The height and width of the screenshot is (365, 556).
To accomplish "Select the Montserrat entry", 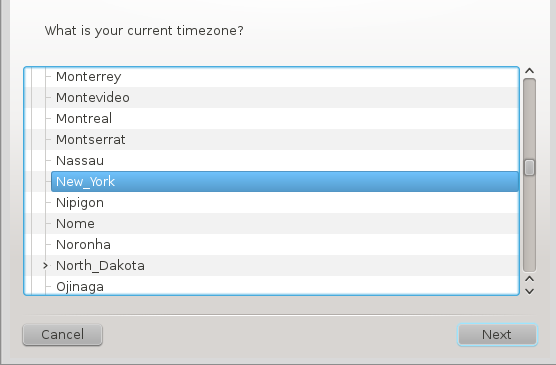I will pyautogui.click(x=90, y=139).
